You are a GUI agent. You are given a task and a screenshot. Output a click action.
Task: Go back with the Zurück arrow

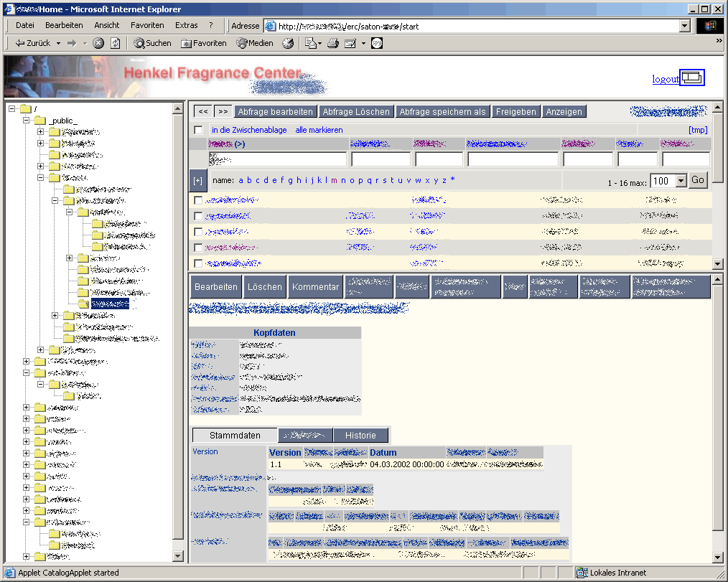tap(32, 43)
